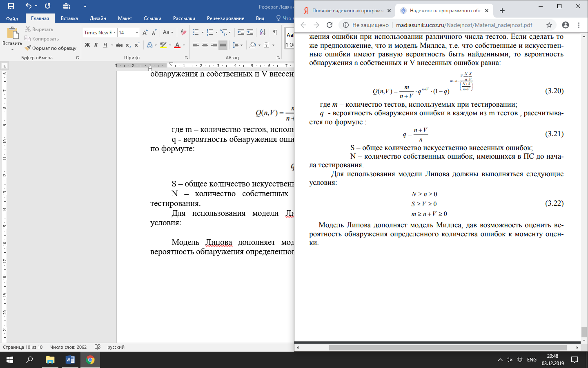Sort text with А-Я icon
588x368 pixels.
coord(263,32)
